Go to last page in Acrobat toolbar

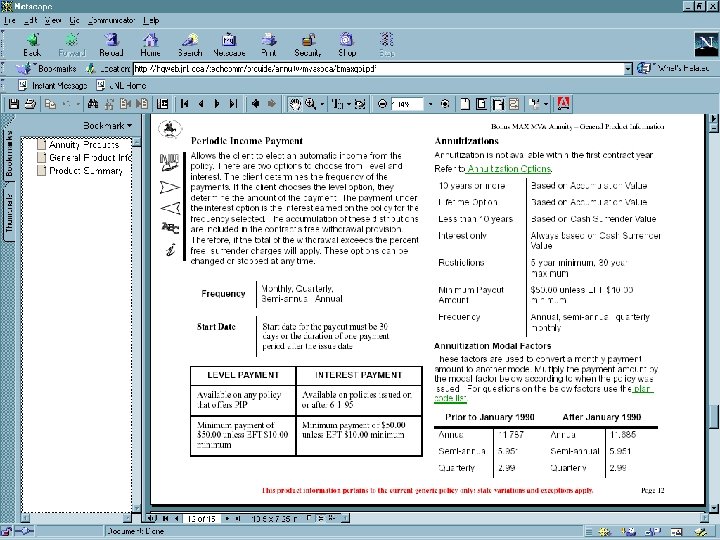click(233, 104)
